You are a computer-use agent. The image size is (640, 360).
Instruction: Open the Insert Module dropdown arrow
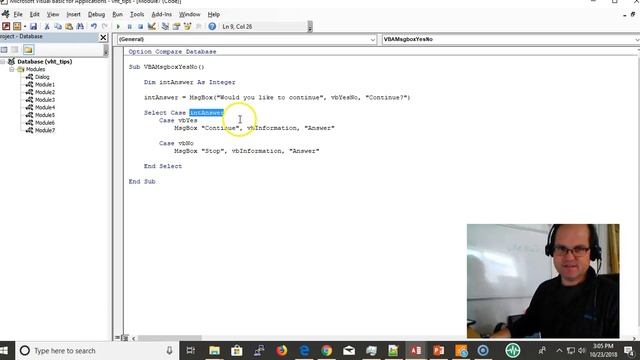tap(24, 27)
